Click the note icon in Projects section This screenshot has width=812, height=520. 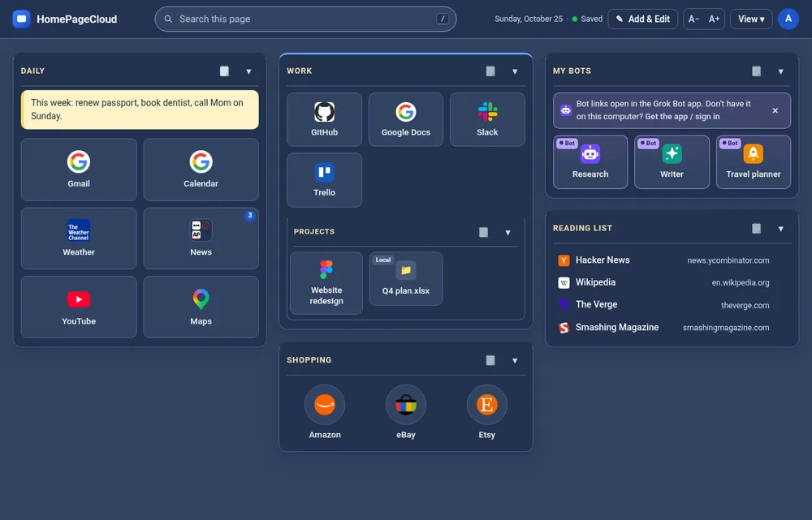(x=483, y=232)
